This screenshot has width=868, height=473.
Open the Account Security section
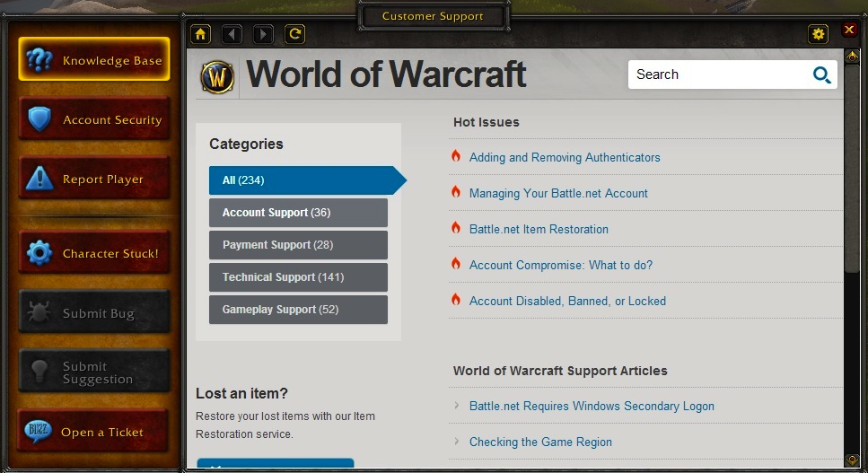coord(94,118)
